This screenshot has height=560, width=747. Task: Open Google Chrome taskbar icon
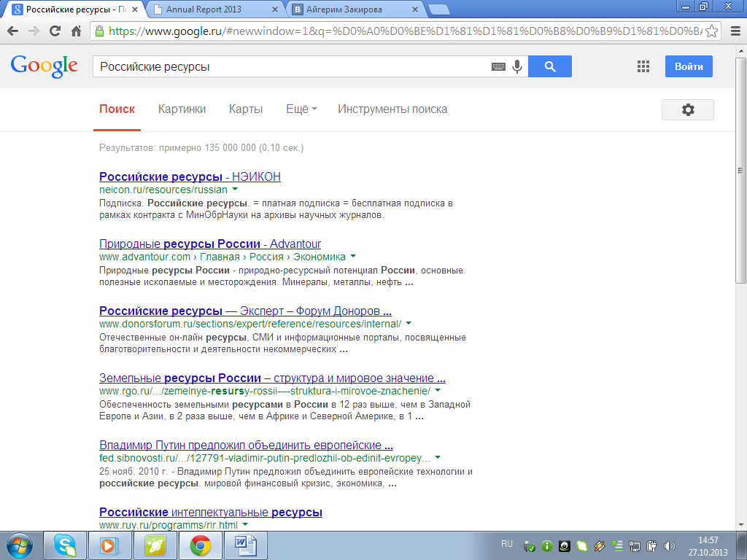[201, 545]
